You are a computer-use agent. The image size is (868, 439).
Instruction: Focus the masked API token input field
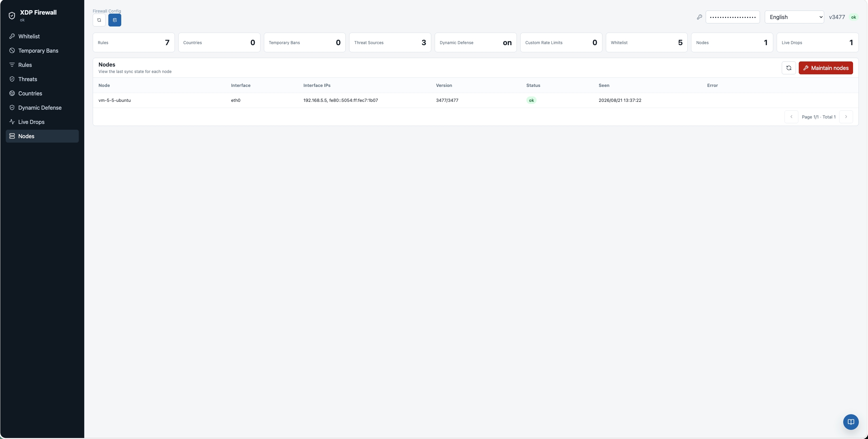[733, 17]
